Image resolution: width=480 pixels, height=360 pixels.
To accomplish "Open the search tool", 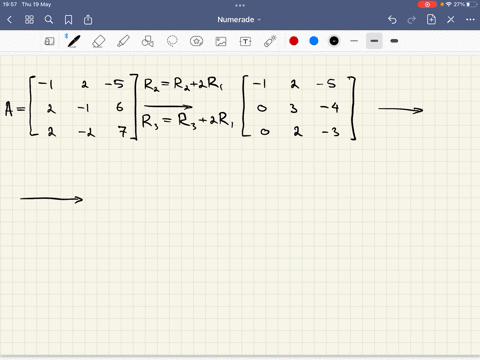I will pyautogui.click(x=49, y=20).
